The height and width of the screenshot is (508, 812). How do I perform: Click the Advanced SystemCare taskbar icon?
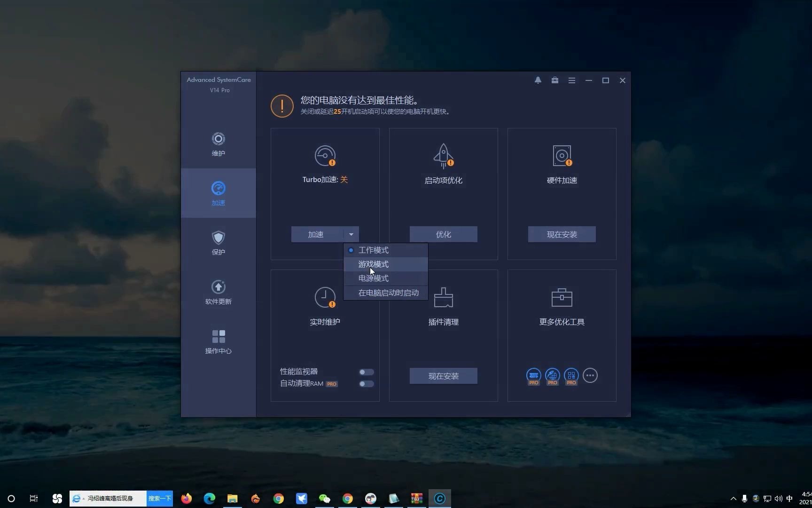(440, 499)
